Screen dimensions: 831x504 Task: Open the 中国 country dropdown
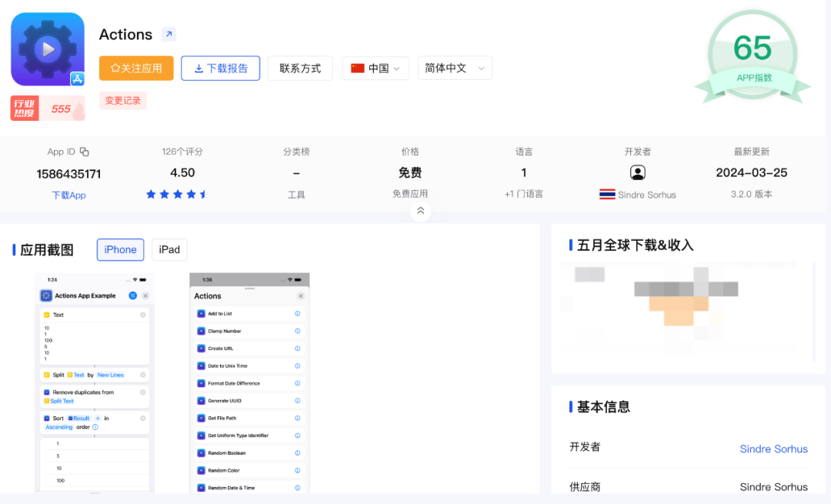pos(375,68)
